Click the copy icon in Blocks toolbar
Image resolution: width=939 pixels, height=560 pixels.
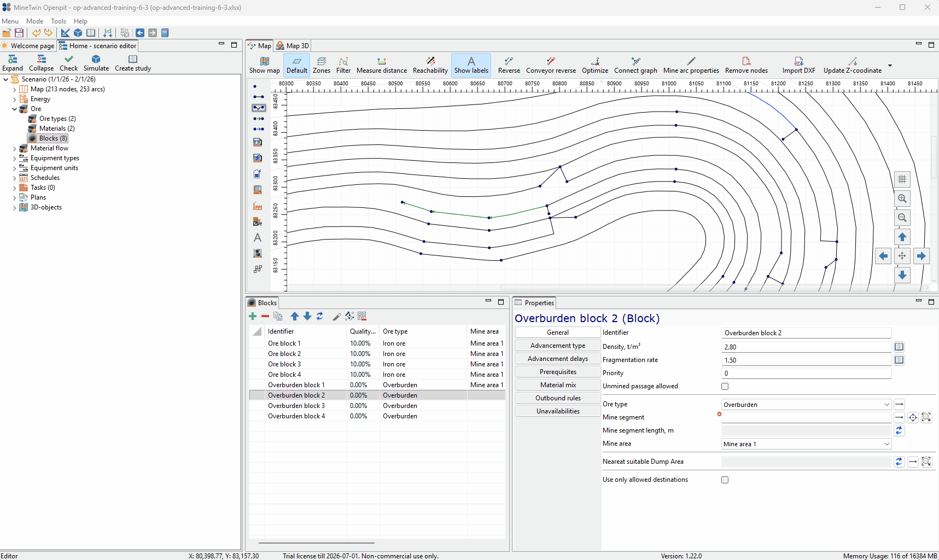pos(278,316)
